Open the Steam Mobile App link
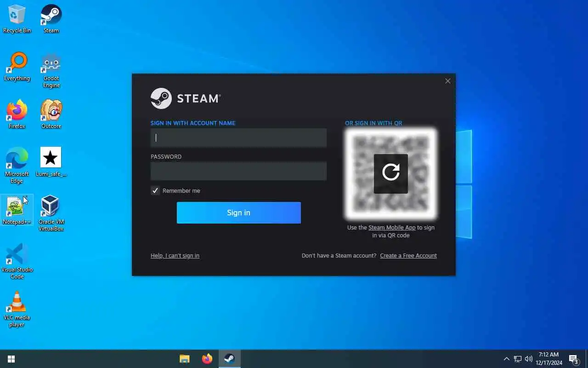Screen dimensions: 588x368 (392, 228)
